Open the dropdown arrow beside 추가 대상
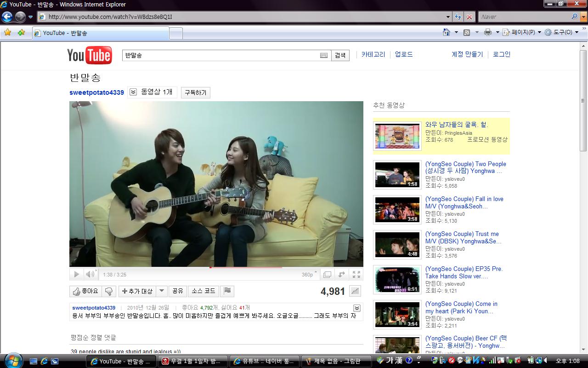 [x=161, y=291]
